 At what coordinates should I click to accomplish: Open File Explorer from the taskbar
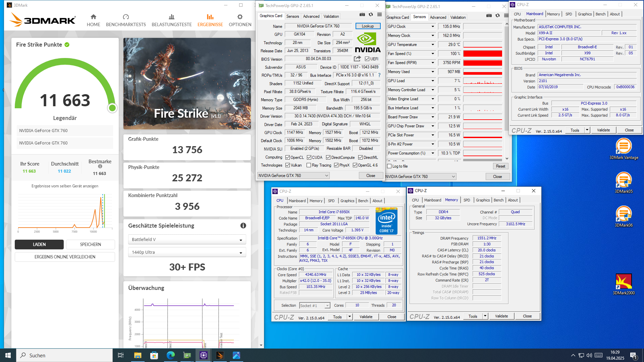[138, 355]
